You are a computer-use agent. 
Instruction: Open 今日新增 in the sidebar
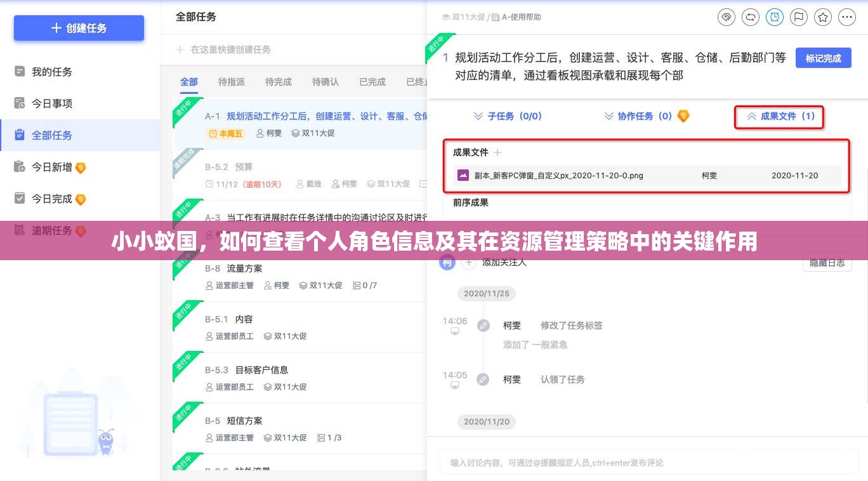(52, 167)
